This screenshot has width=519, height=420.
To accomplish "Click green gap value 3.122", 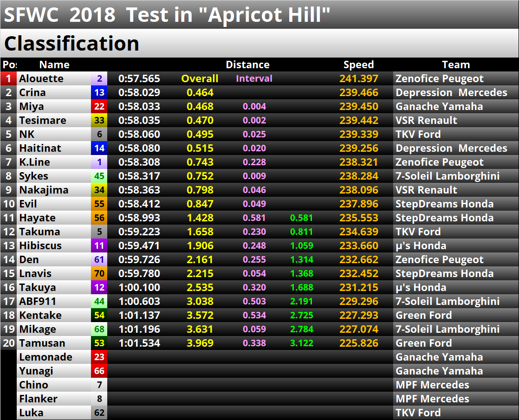I will point(302,343).
